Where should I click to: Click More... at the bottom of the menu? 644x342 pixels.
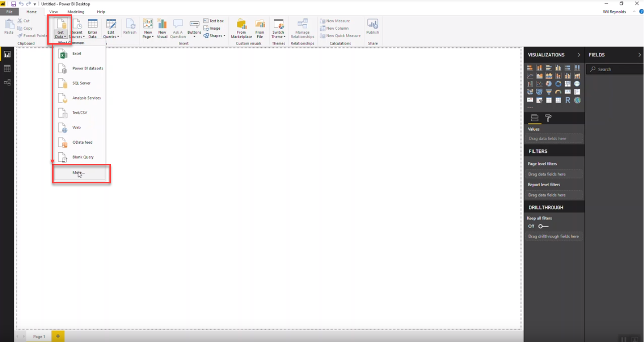pos(80,173)
